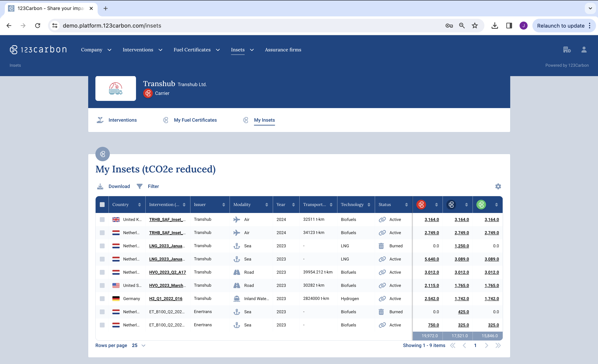Screen dimensions: 598x364
Task: Open the user profile icon
Action: pyautogui.click(x=584, y=50)
